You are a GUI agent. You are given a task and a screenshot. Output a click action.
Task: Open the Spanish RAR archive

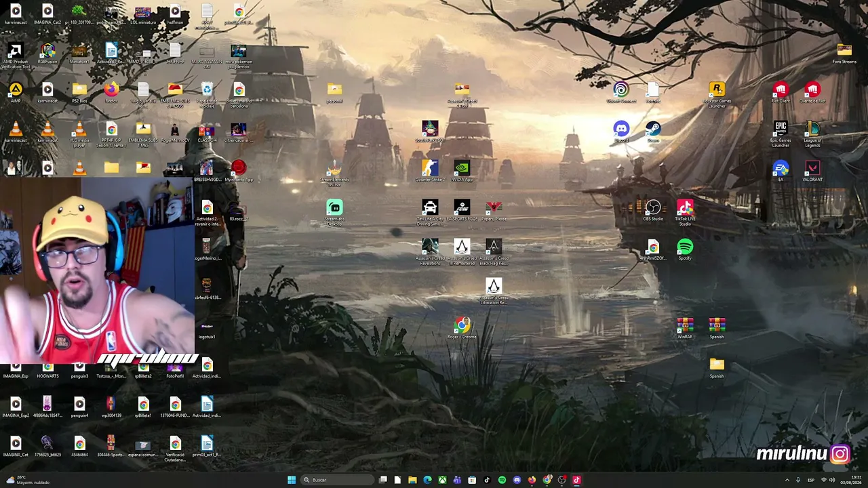point(717,329)
